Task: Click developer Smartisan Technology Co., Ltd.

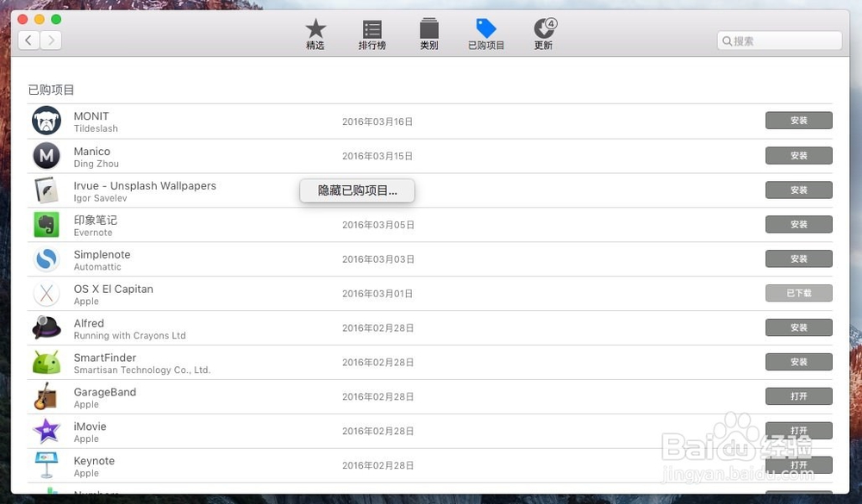Action: pyautogui.click(x=142, y=370)
